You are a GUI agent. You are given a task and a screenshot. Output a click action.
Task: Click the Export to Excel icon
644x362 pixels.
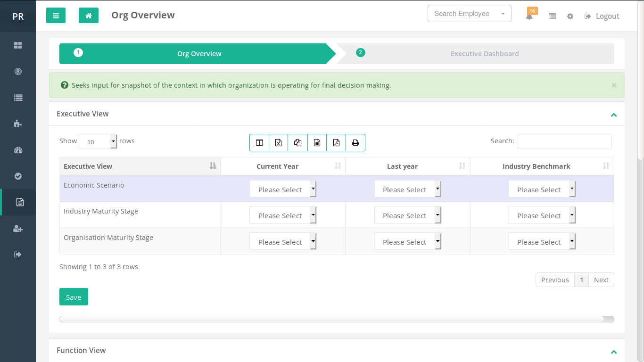pos(278,143)
